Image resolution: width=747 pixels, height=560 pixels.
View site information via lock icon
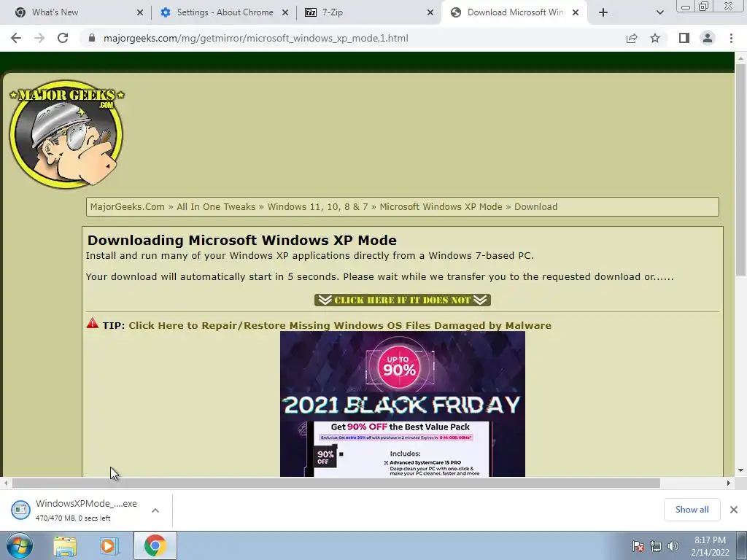(x=92, y=38)
